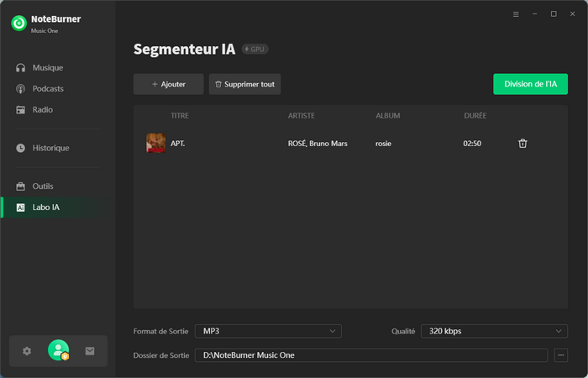The image size is (588, 378).
Task: Browse output folder with three-dots button
Action: 561,355
